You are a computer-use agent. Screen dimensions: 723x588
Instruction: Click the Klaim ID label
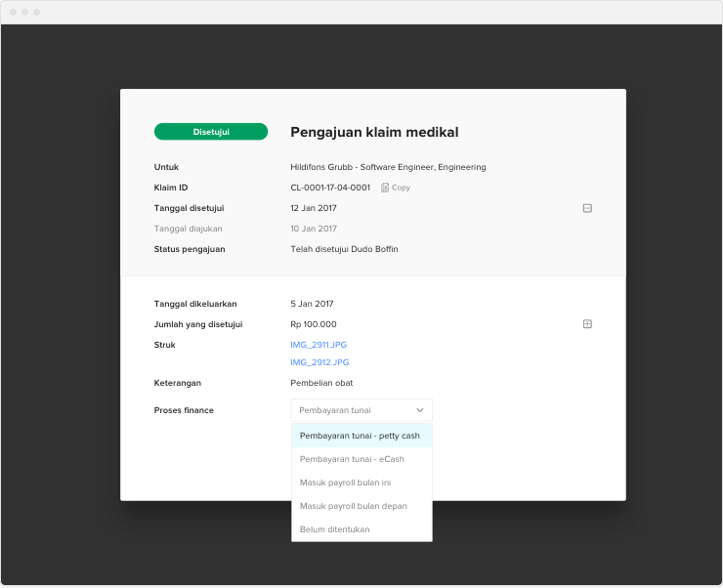click(x=171, y=188)
